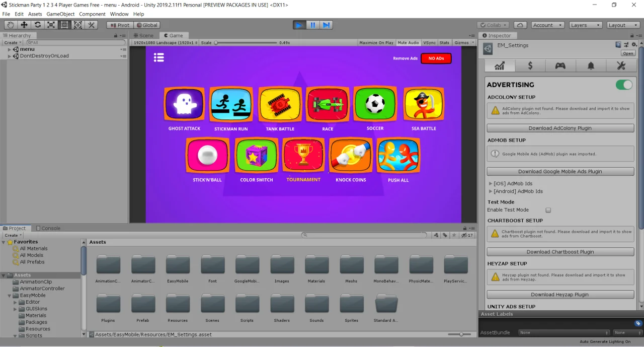Image resolution: width=644 pixels, height=347 pixels.
Task: Toggle Auto Generate Lighting On status
Action: pos(605,341)
